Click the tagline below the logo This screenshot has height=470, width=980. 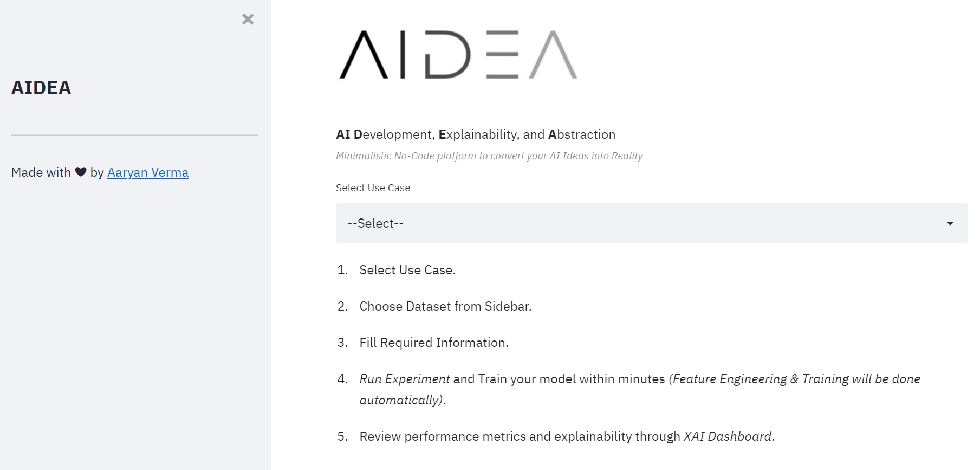489,156
